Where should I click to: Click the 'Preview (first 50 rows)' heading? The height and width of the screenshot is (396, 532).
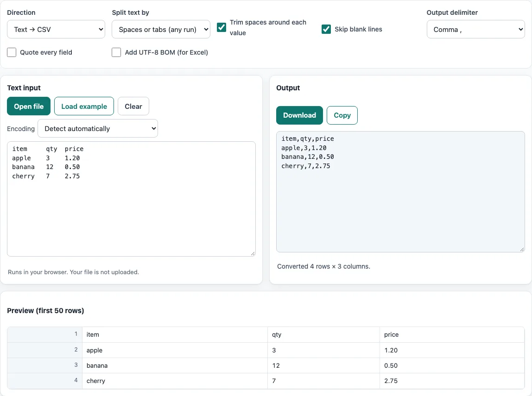coord(45,311)
